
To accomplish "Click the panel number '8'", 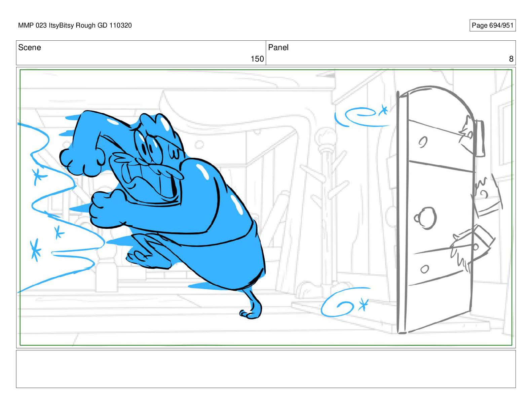I will tap(511, 59).
